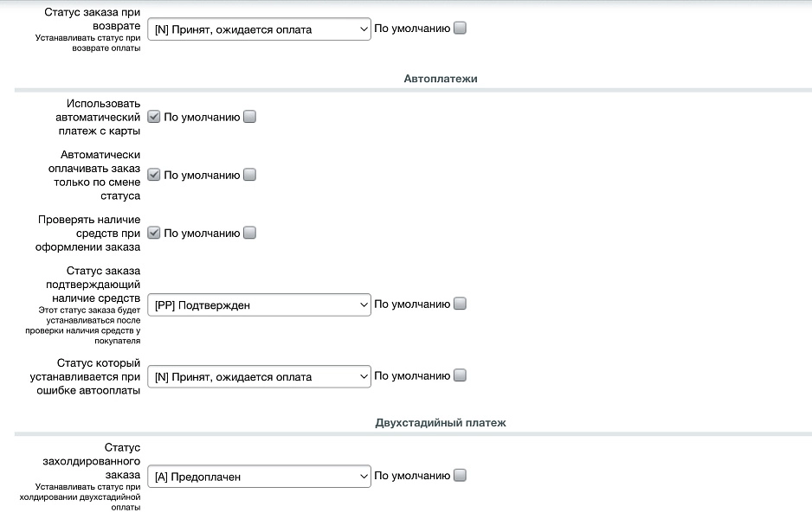
Task: Tick default for funds confirmation status
Action: (460, 304)
